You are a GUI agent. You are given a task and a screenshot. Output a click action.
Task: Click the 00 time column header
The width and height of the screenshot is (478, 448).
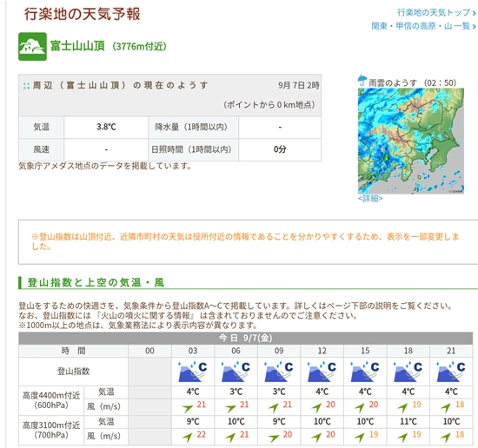pos(149,351)
